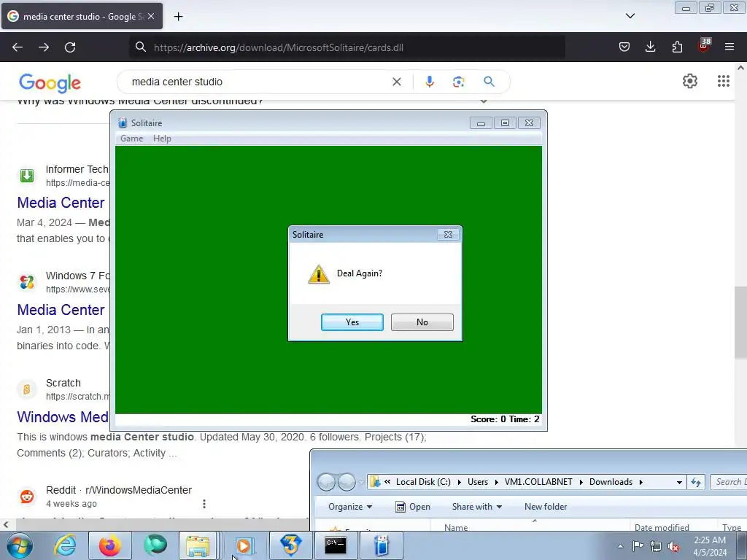Open the Windows 7 Forums Media Center result

61,309
